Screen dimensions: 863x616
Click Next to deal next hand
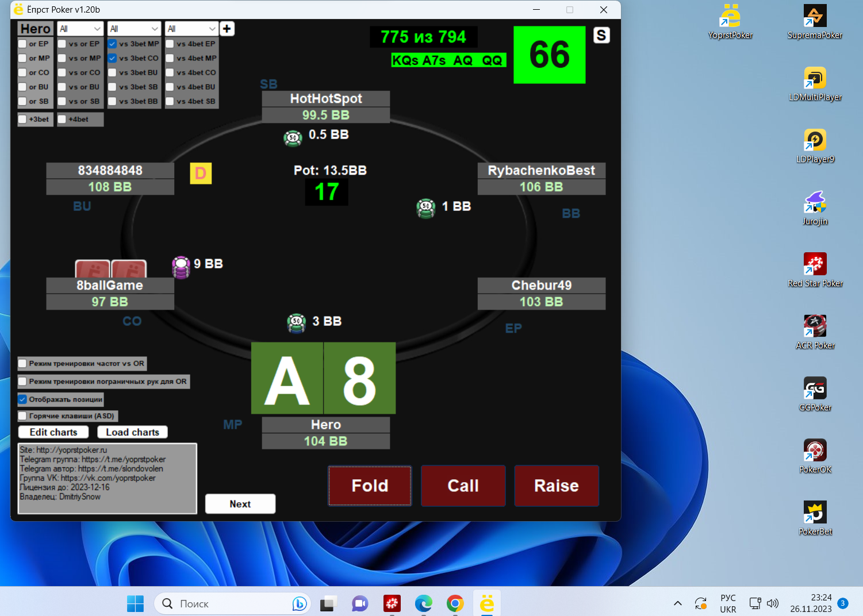tap(240, 504)
